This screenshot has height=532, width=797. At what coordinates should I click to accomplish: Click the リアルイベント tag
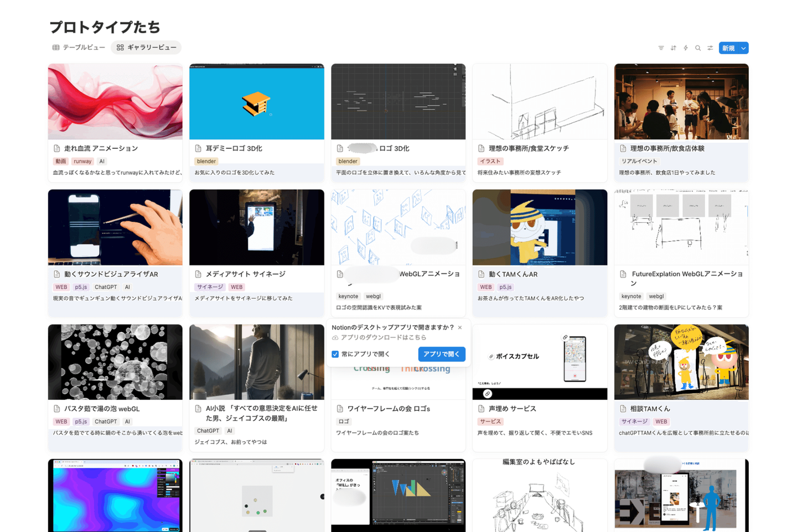(639, 161)
